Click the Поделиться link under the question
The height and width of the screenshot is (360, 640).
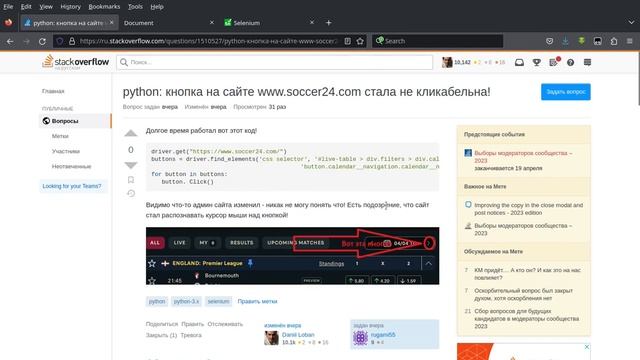(x=162, y=324)
